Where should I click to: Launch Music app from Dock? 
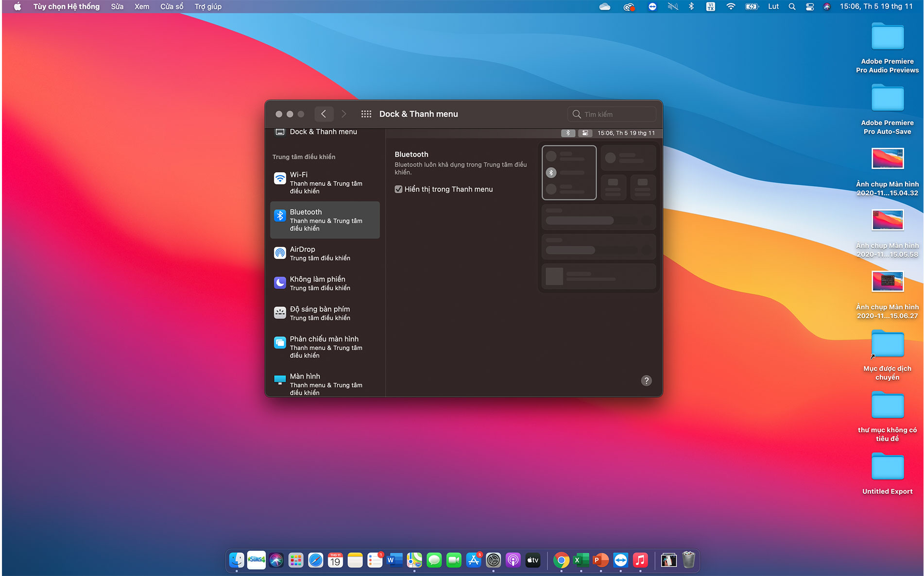[640, 560]
